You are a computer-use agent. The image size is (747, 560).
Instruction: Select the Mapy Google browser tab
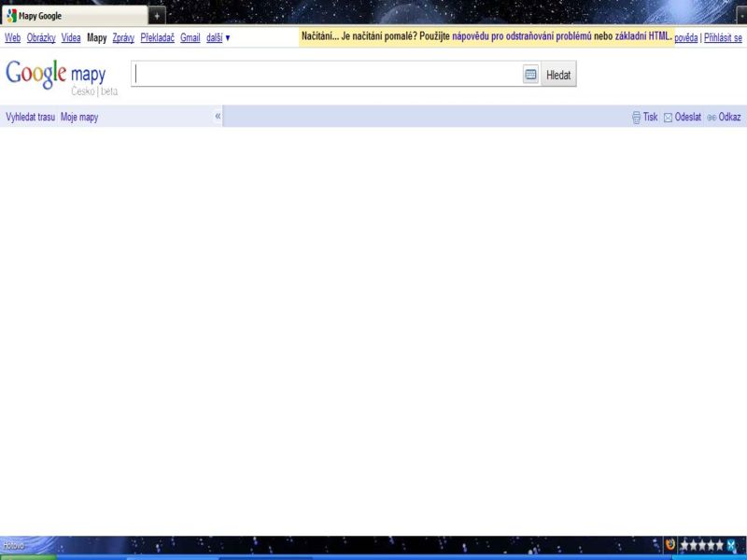tap(75, 16)
